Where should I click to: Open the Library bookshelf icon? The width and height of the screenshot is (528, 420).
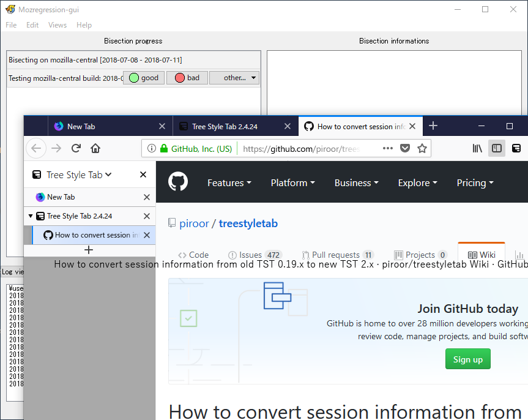coord(477,148)
